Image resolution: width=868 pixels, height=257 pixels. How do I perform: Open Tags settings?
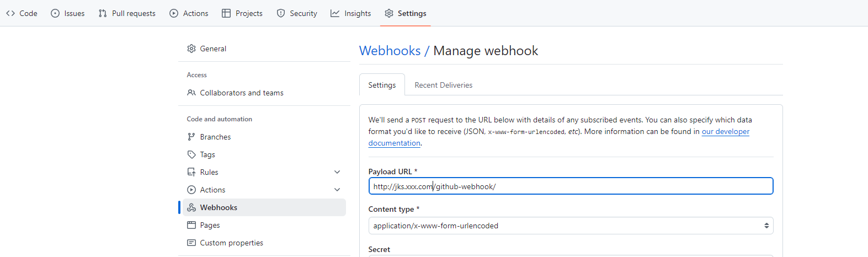pos(264,154)
